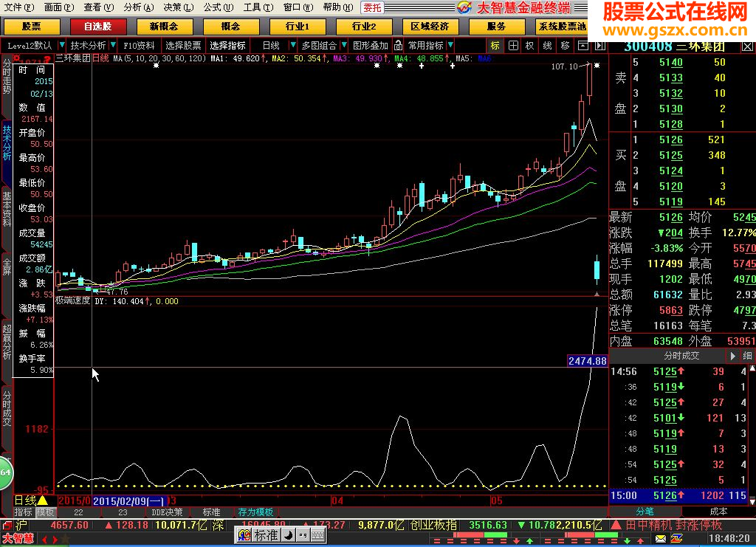Expand the 技术分析 dropdown arrow
Screen dimensions: 756x547
(113, 45)
